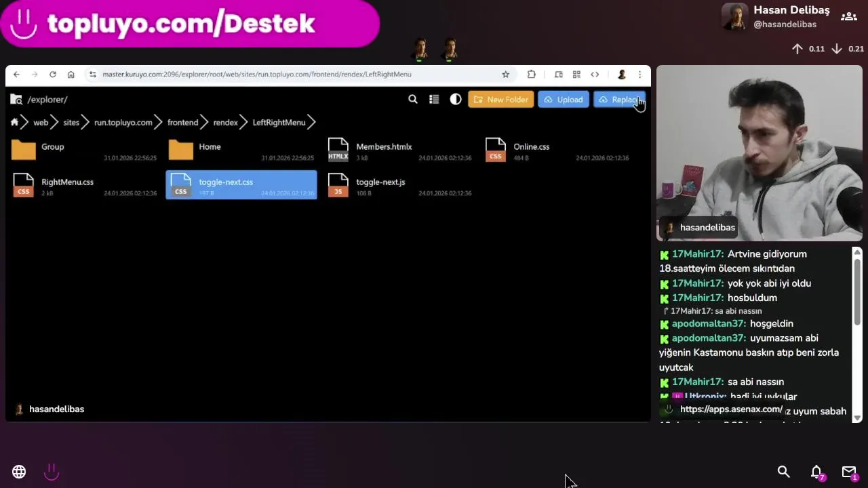Click the QR code grid toolbar icon
Screen dimensions: 868x488
pos(576,75)
